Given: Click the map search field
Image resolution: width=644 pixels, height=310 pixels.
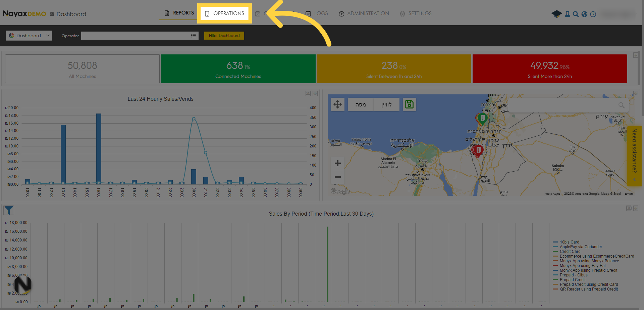Looking at the screenshot, I should 563,105.
